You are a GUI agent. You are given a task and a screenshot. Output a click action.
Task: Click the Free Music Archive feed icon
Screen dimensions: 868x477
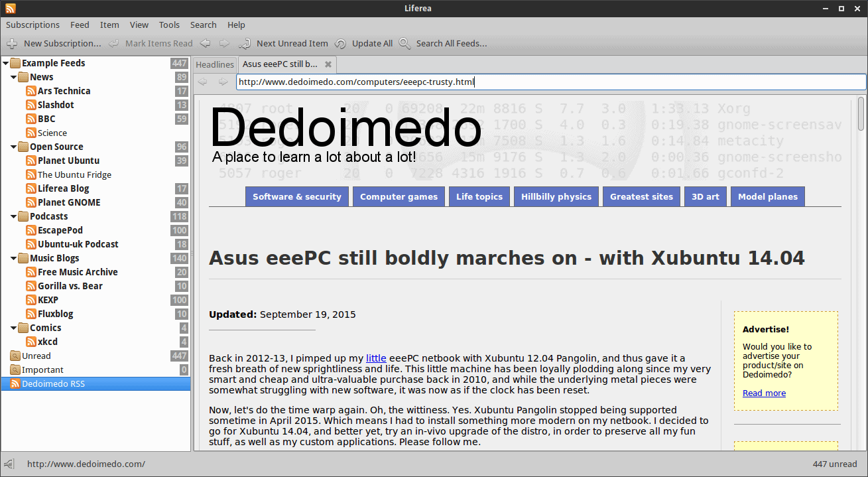[x=31, y=272]
